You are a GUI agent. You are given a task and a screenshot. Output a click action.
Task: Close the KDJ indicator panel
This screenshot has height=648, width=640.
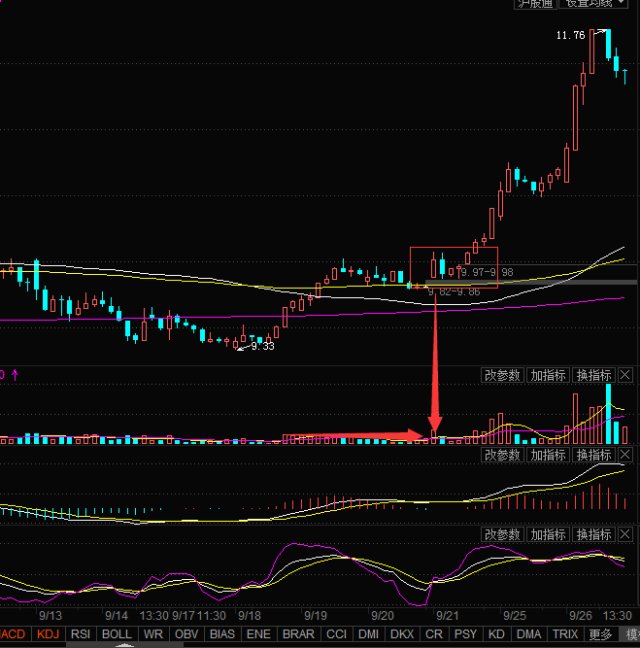pos(625,534)
